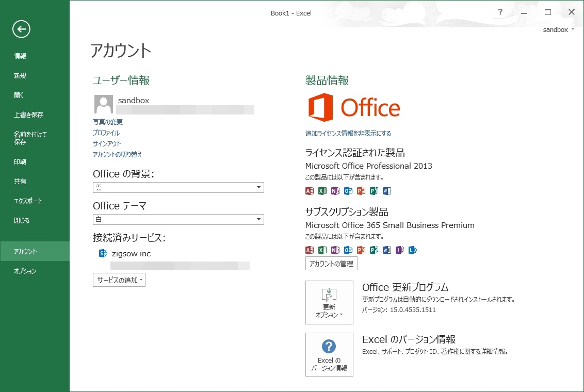Open the Office 背景 dropdown showing 雲
Image resolution: width=584 pixels, height=392 pixels.
179,187
